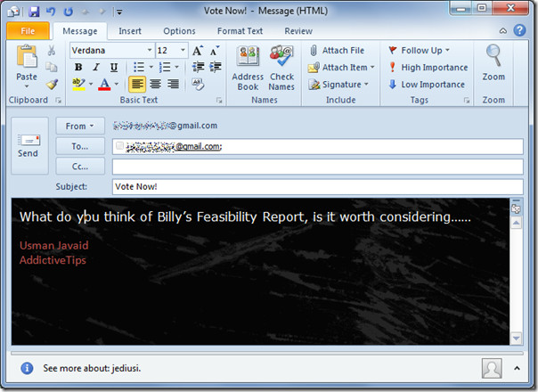The width and height of the screenshot is (538, 392).
Task: Click the Send mail button
Action: (x=29, y=145)
